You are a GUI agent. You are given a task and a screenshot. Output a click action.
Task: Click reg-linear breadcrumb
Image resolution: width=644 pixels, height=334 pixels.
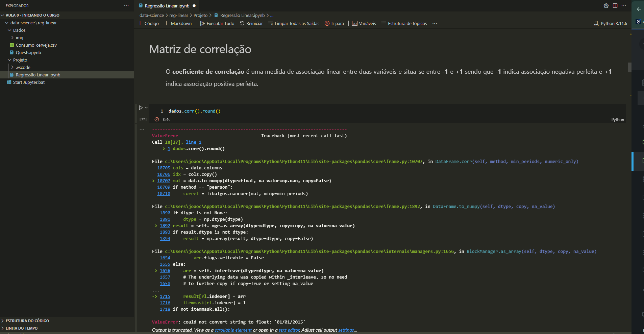pyautogui.click(x=179, y=15)
